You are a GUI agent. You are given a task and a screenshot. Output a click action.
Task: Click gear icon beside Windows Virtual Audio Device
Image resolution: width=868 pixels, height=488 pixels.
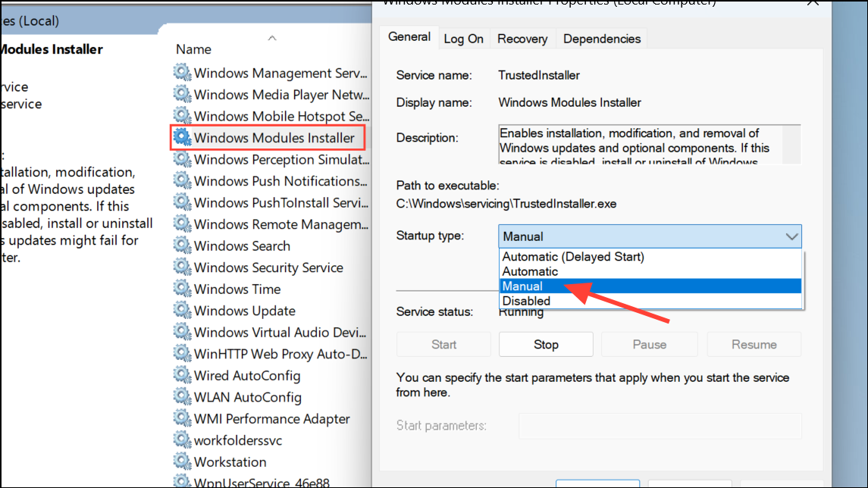point(182,331)
